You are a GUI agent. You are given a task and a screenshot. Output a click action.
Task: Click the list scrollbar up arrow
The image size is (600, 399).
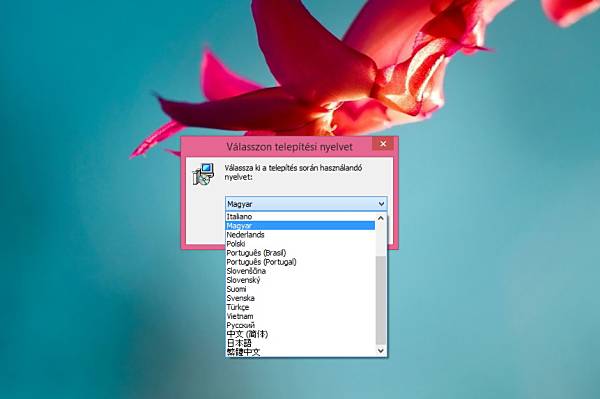click(x=381, y=218)
